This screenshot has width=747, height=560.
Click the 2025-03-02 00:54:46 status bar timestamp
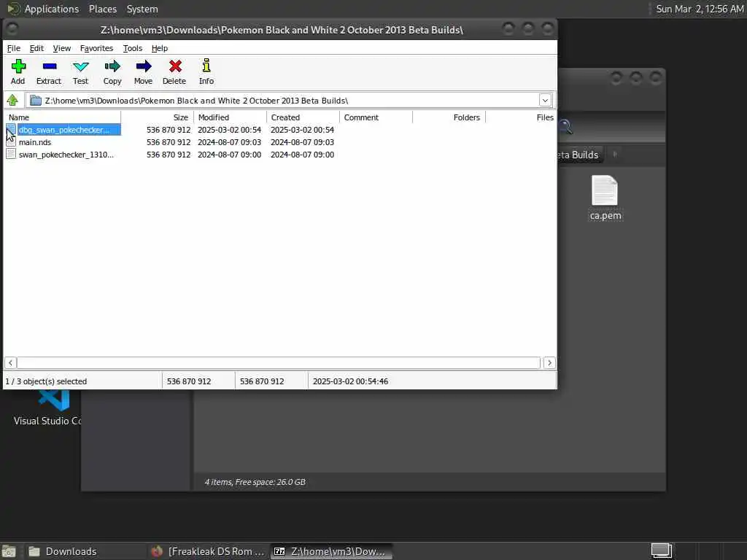pyautogui.click(x=350, y=381)
